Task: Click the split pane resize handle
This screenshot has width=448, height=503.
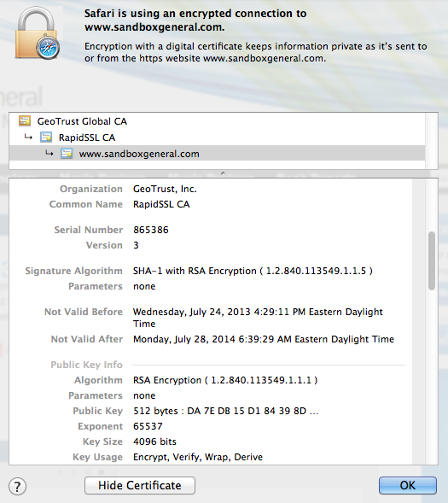Action: (x=223, y=173)
